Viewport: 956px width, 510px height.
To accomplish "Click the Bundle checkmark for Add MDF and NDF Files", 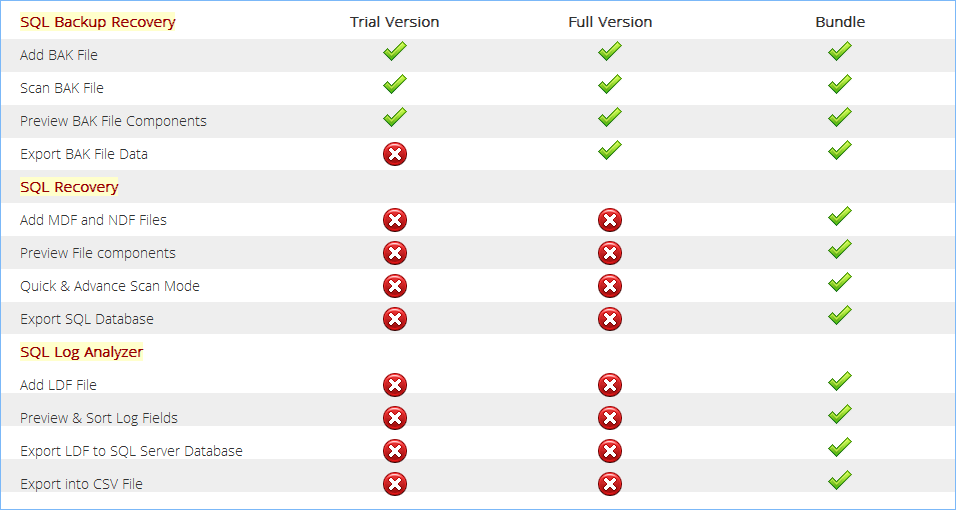I will pos(840,216).
